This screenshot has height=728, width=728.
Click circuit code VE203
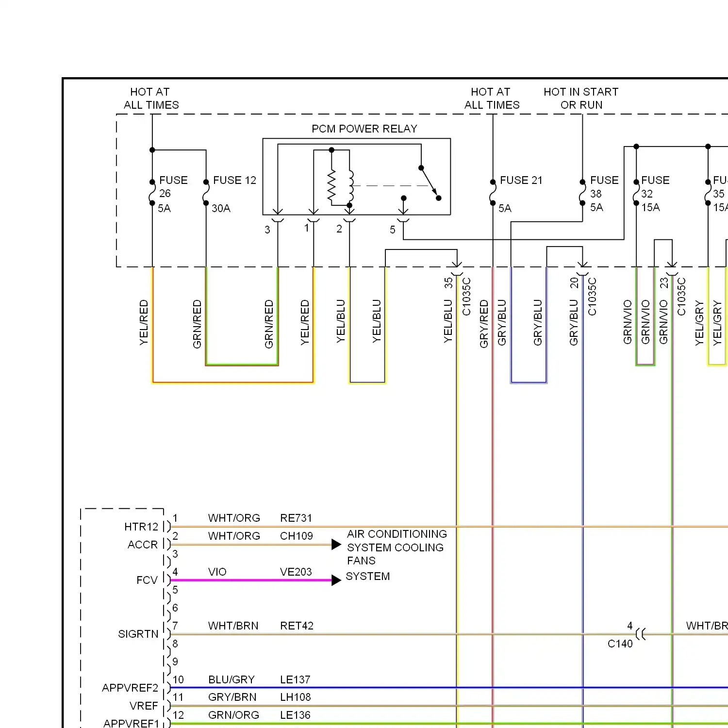click(x=296, y=572)
